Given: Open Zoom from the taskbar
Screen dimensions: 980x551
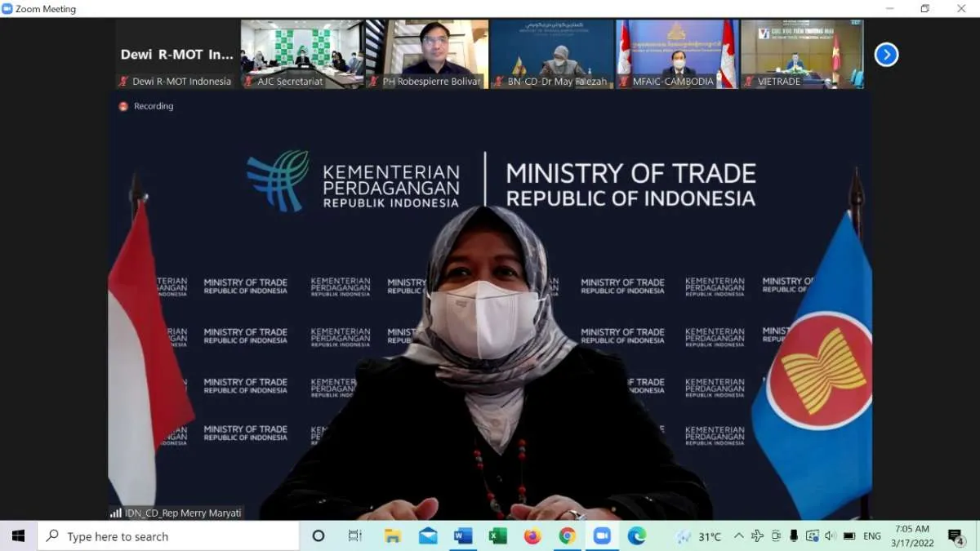Looking at the screenshot, I should pos(602,536).
